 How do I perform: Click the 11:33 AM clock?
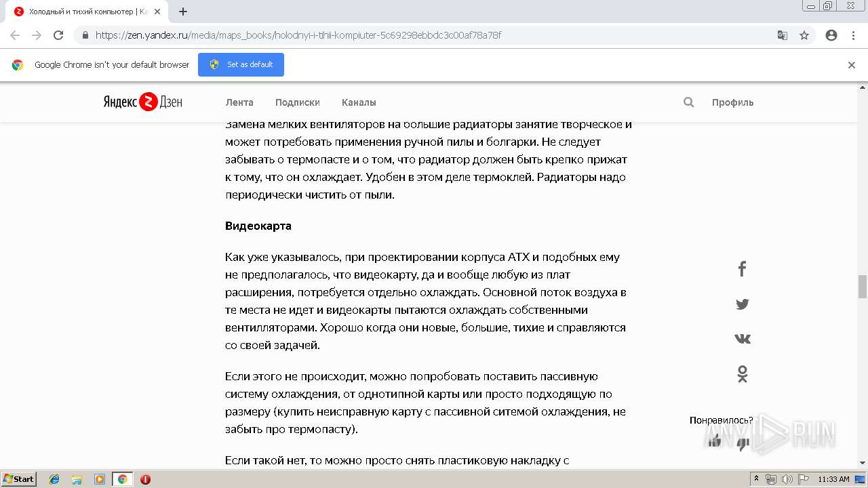pyautogui.click(x=833, y=479)
